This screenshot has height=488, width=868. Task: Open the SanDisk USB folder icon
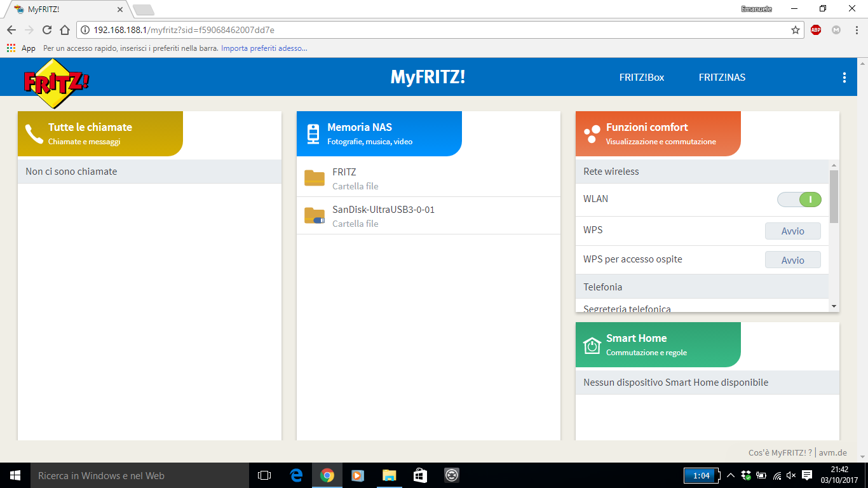coord(315,216)
